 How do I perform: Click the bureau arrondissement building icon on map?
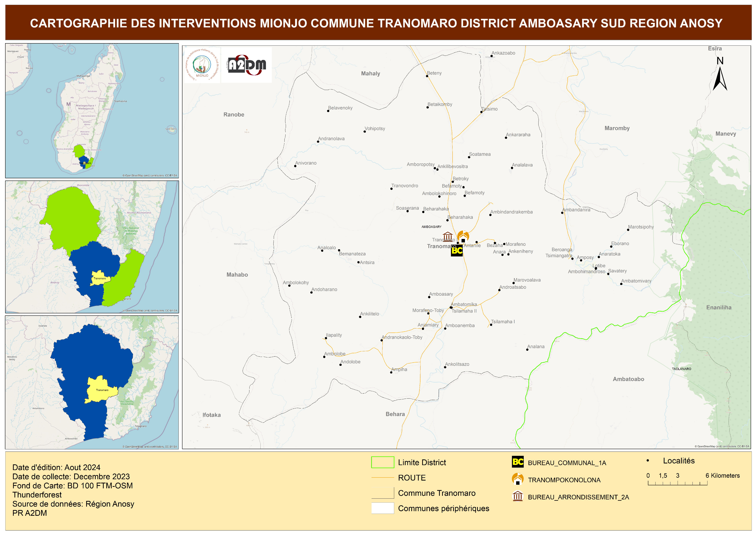tap(447, 236)
